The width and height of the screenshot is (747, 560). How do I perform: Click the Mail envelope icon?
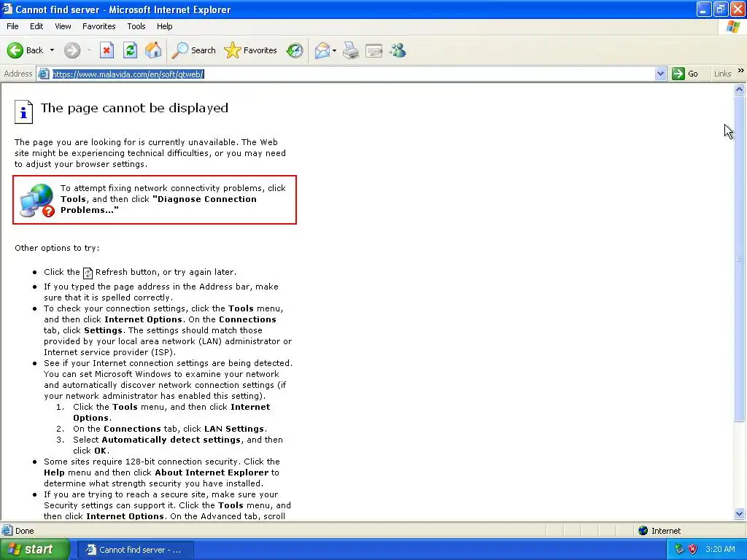[322, 50]
